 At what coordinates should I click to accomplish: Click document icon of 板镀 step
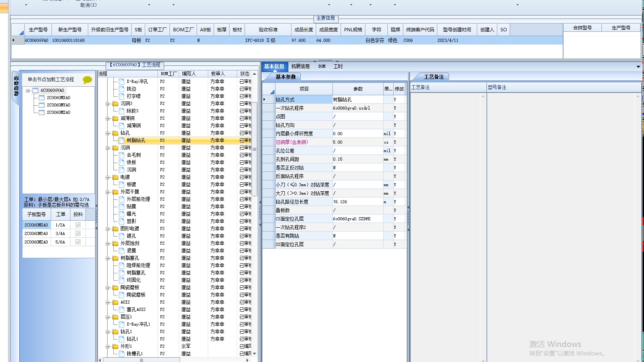tap(122, 185)
